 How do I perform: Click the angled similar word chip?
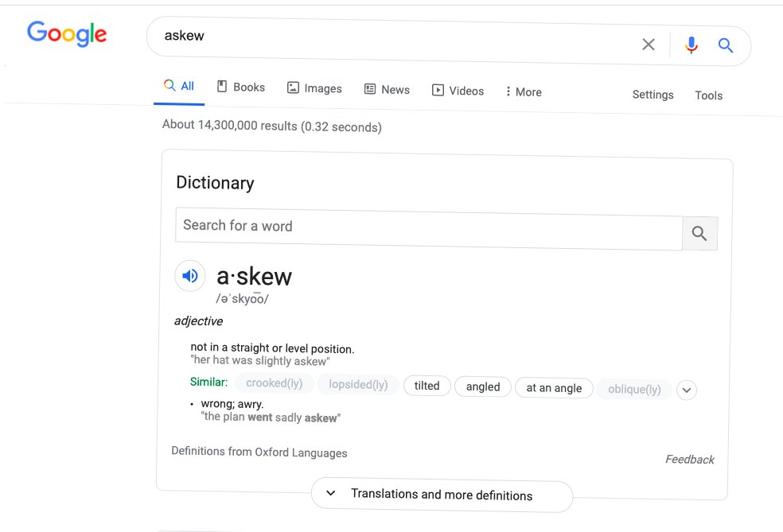point(482,386)
